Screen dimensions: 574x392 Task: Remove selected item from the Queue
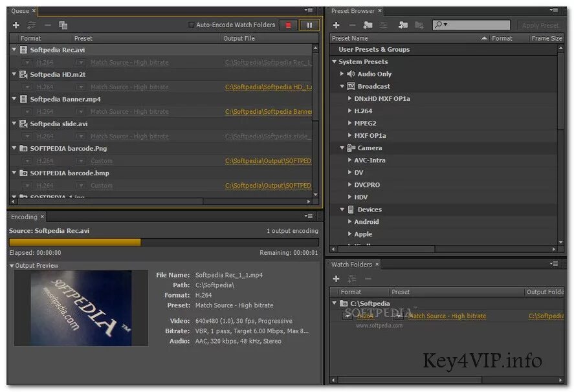[x=48, y=25]
